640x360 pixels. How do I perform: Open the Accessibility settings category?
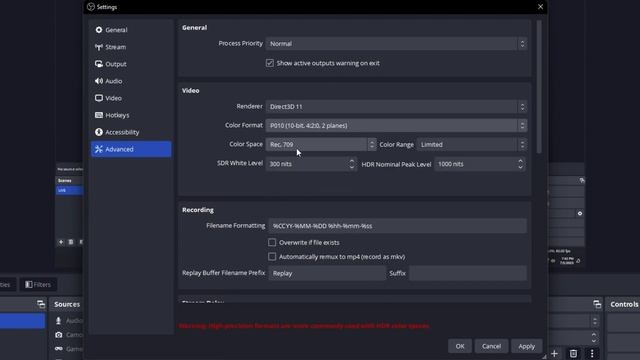coord(131,132)
